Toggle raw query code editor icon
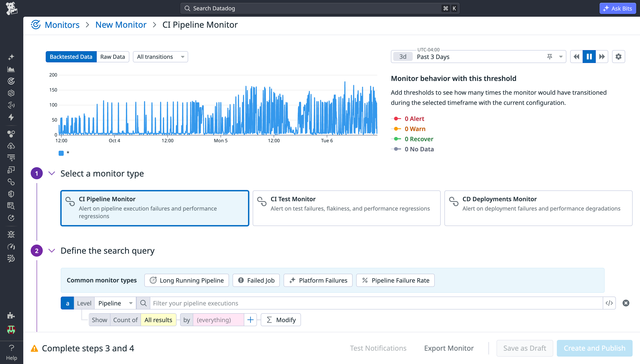 [609, 303]
